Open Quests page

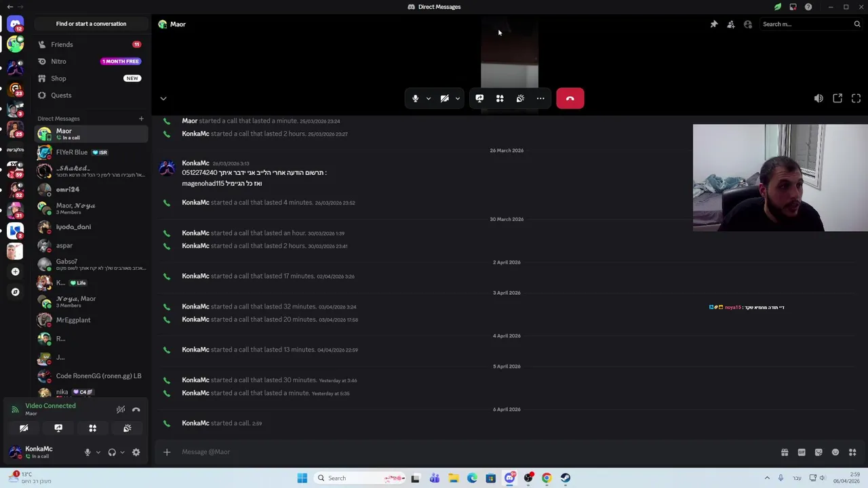[90, 95]
